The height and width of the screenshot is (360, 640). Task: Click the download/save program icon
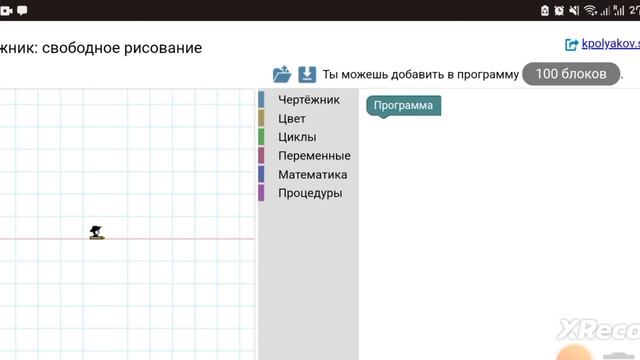point(307,74)
